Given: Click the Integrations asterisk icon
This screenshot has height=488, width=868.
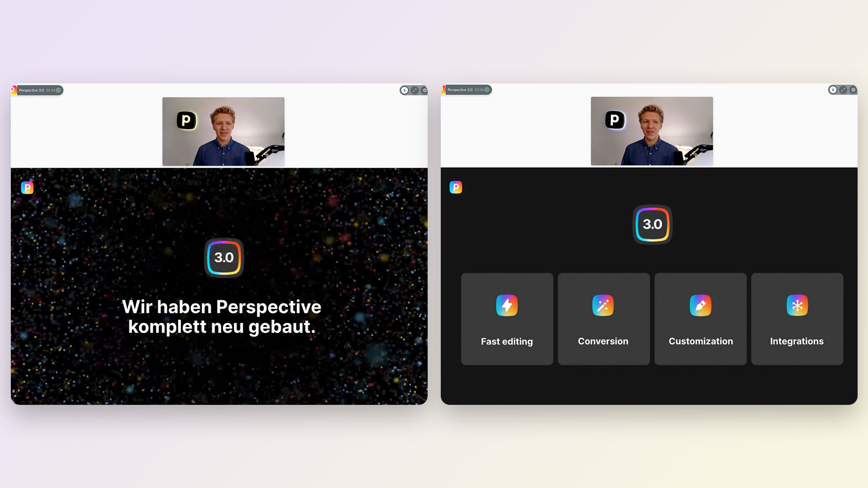Looking at the screenshot, I should 797,305.
